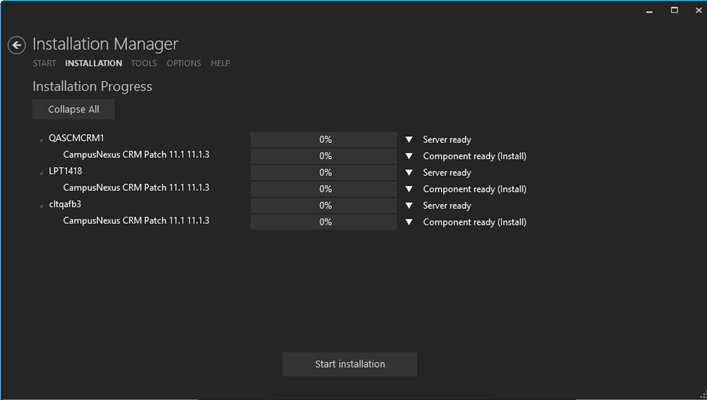707x400 pixels.
Task: Open component dropdown arrow under cltqafb3
Action: click(409, 222)
